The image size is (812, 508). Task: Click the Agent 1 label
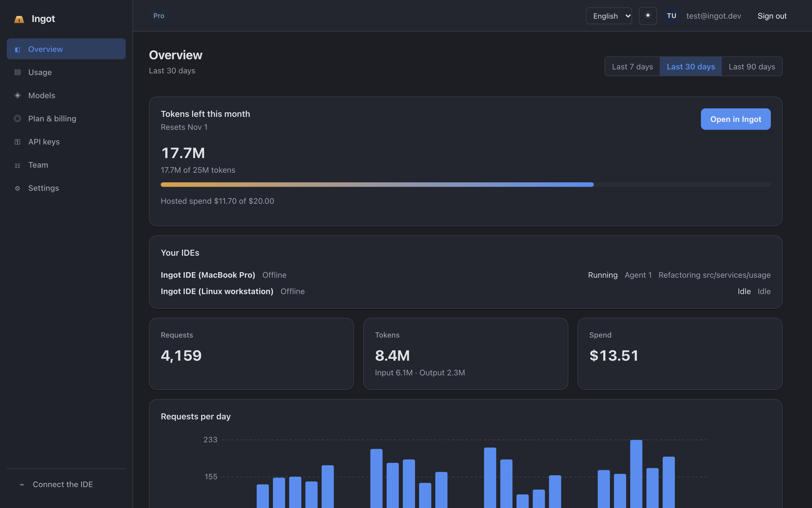[x=638, y=275]
